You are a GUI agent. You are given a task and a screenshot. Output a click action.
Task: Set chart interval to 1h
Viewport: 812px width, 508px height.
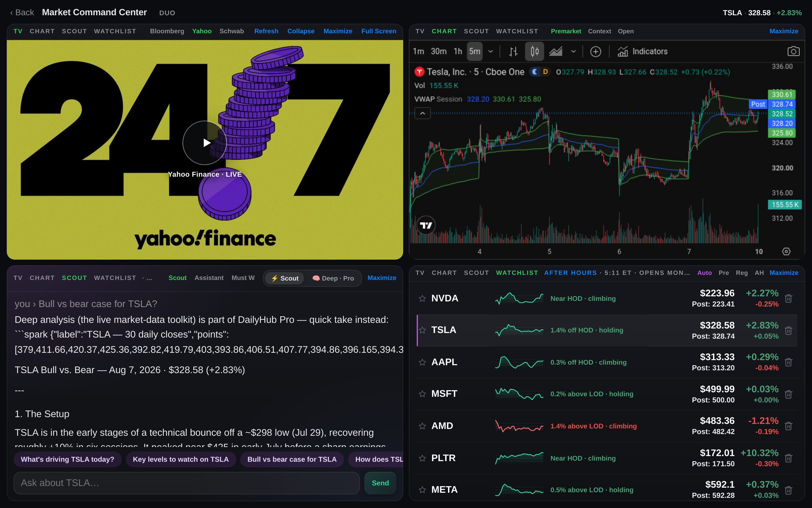[x=458, y=51]
